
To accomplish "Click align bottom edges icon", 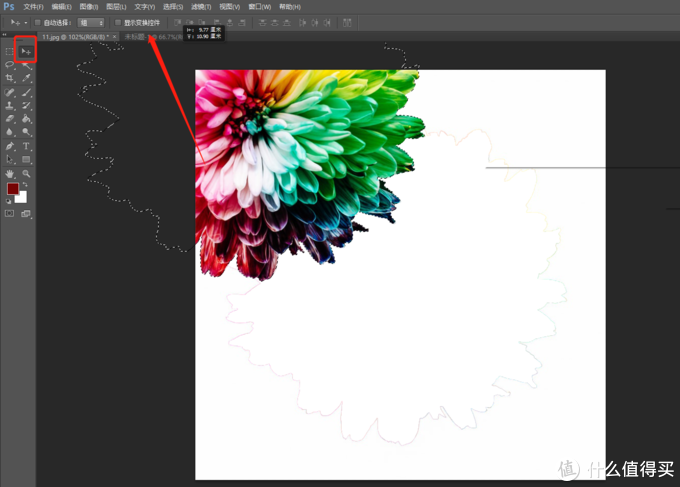I will click(x=202, y=23).
